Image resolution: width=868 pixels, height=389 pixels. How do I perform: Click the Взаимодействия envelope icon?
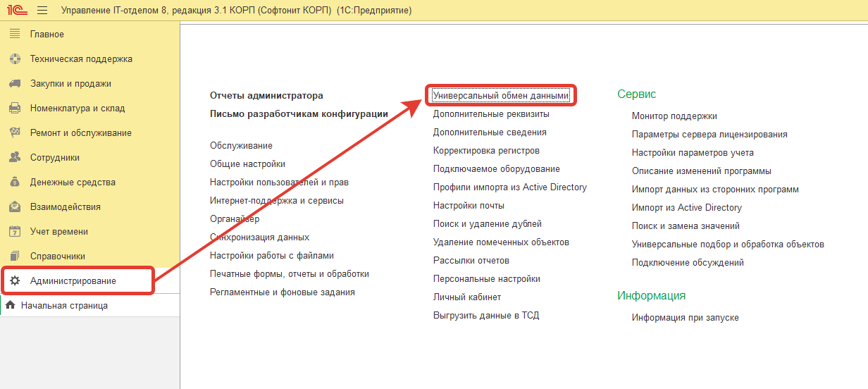tap(15, 207)
